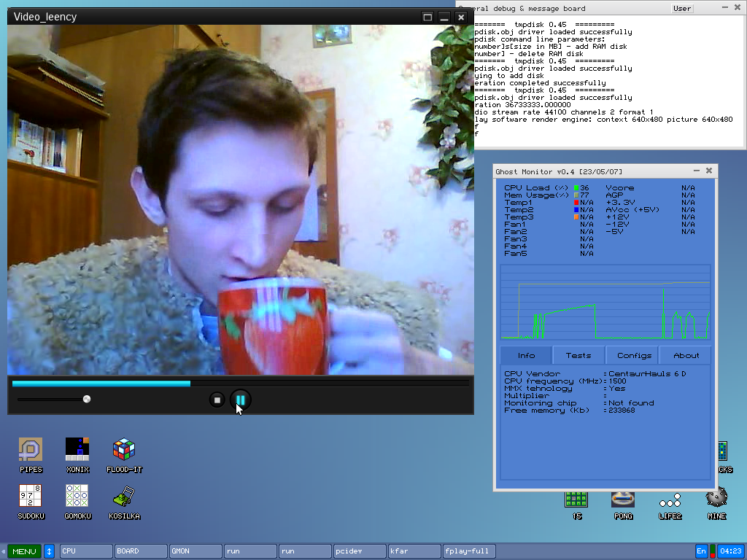
Task: Expand the taskbar using the arrow button
Action: 49,551
